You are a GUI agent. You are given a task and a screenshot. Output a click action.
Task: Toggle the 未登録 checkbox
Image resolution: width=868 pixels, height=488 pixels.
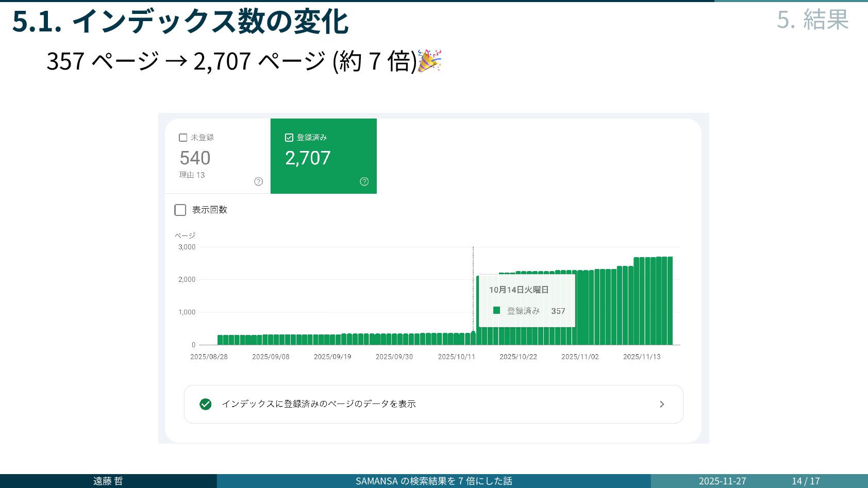pyautogui.click(x=183, y=138)
